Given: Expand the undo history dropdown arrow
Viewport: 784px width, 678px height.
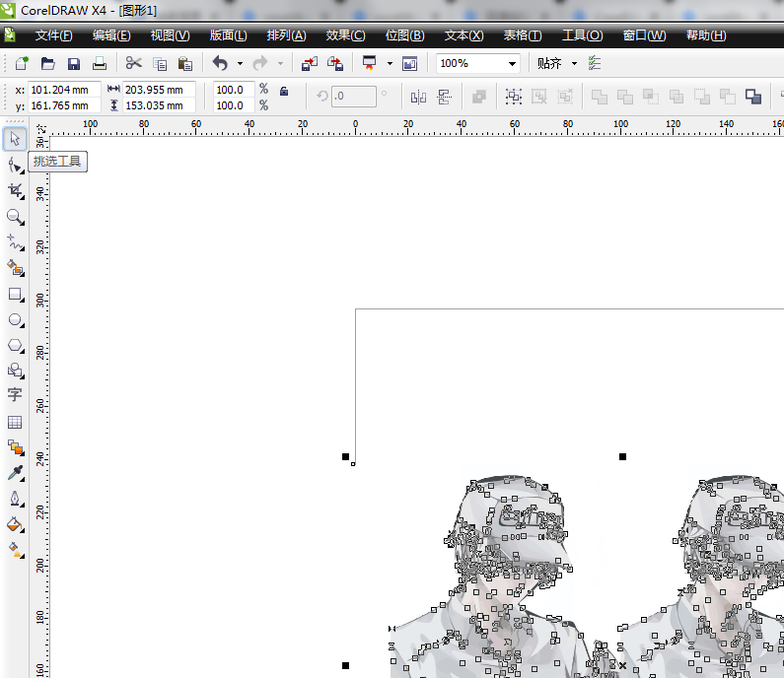Looking at the screenshot, I should (240, 63).
